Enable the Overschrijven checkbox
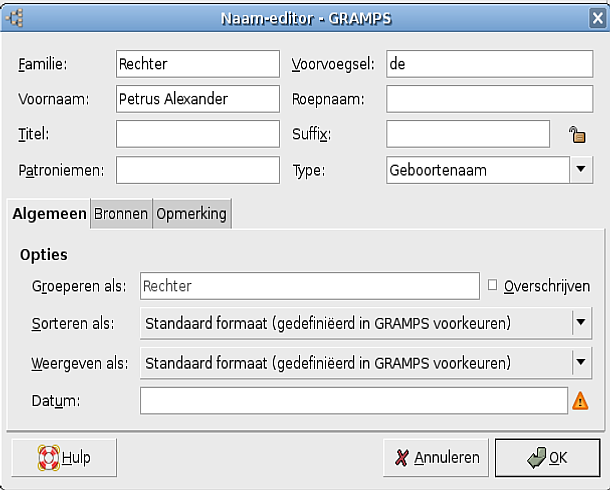 point(492,285)
